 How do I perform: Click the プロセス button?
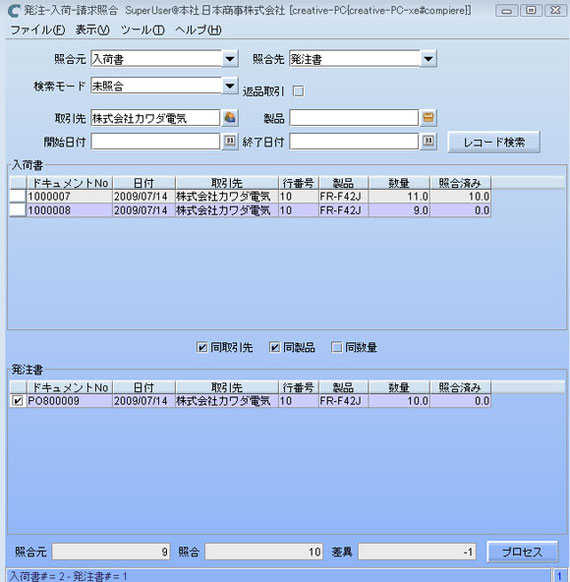click(x=522, y=552)
